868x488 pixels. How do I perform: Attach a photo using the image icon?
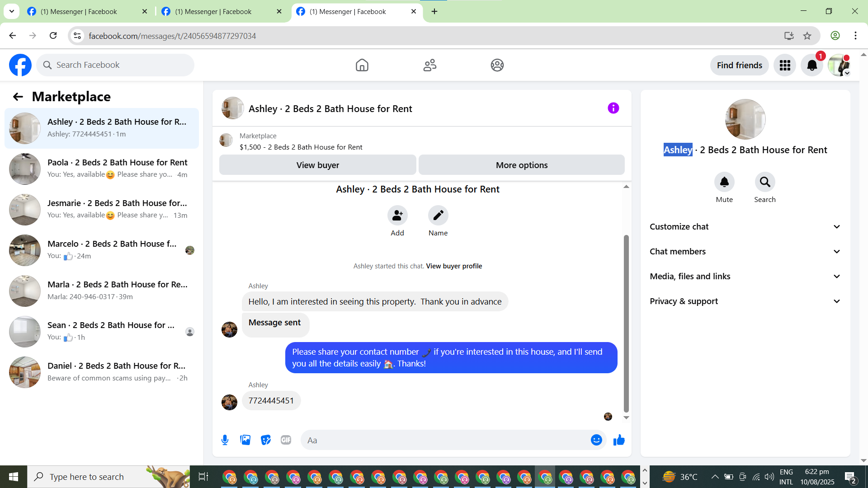(x=245, y=440)
